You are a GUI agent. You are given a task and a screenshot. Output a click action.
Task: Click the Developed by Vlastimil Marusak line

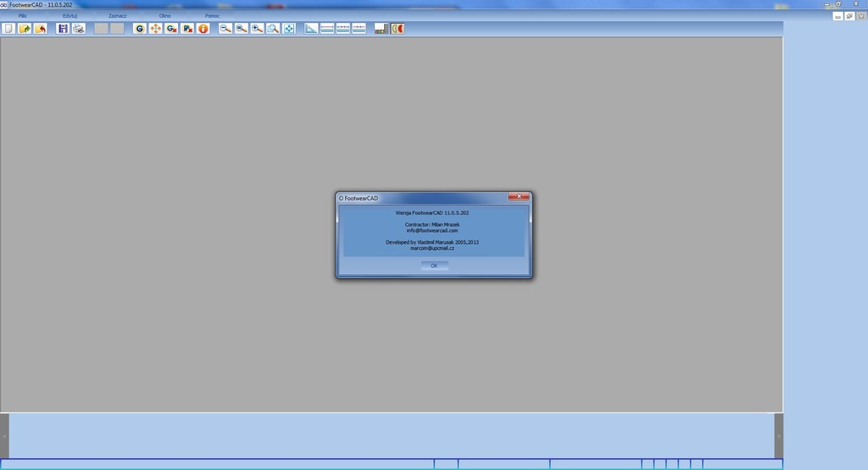[x=432, y=242]
